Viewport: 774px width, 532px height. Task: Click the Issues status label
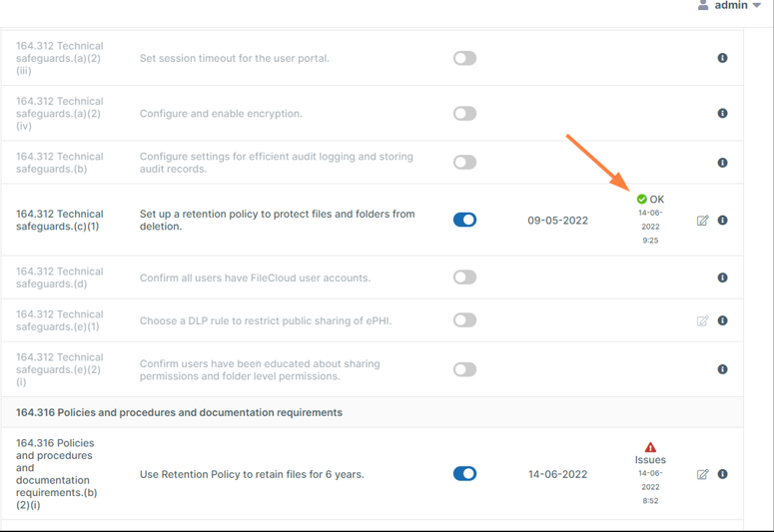(x=650, y=460)
